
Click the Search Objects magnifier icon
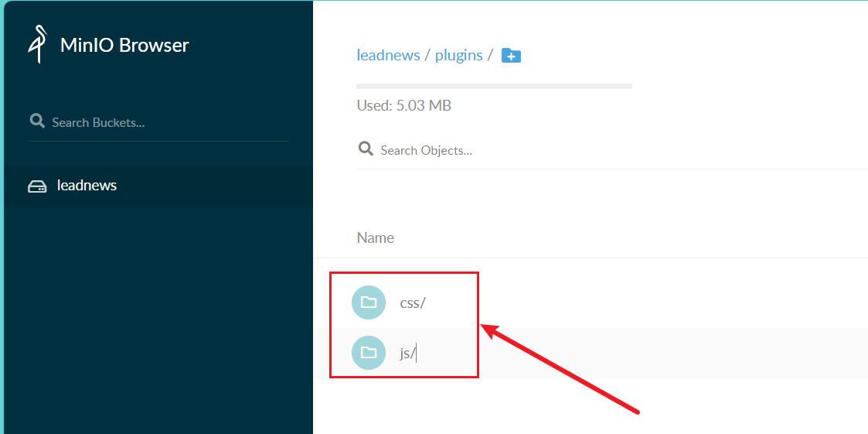click(366, 149)
